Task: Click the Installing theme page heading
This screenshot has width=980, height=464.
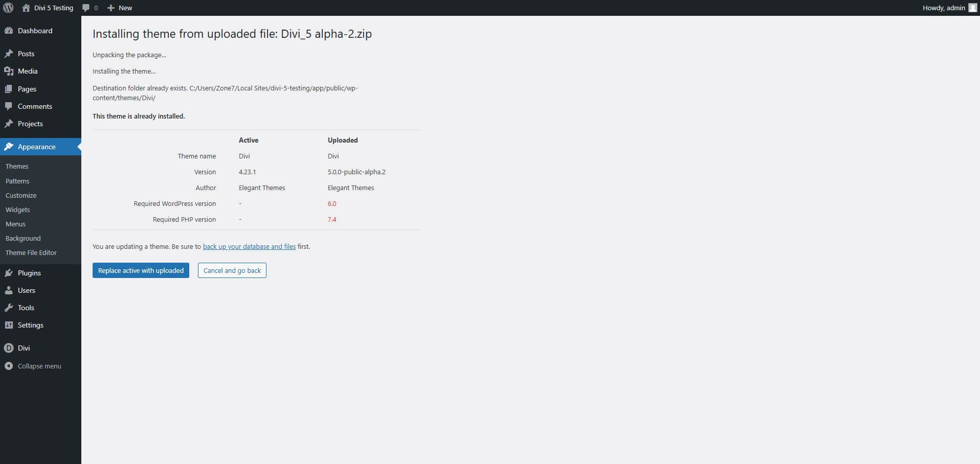Action: click(x=232, y=34)
